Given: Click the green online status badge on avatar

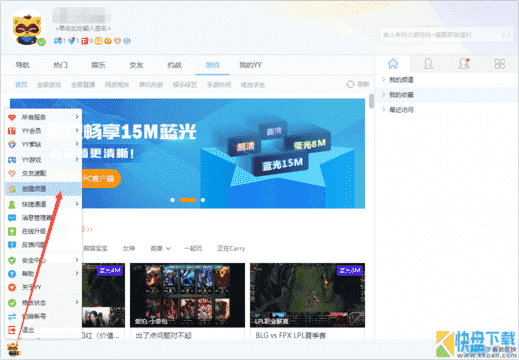Looking at the screenshot, I should point(41,42).
